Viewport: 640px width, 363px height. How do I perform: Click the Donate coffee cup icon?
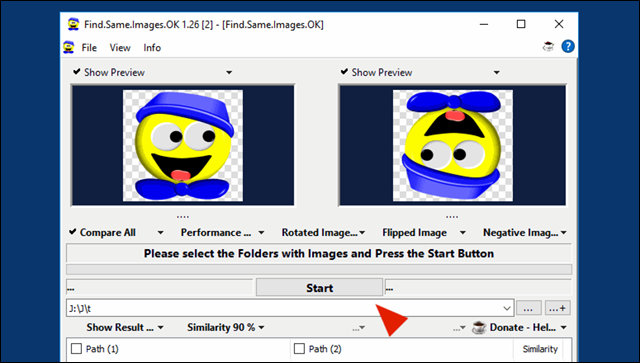point(479,327)
